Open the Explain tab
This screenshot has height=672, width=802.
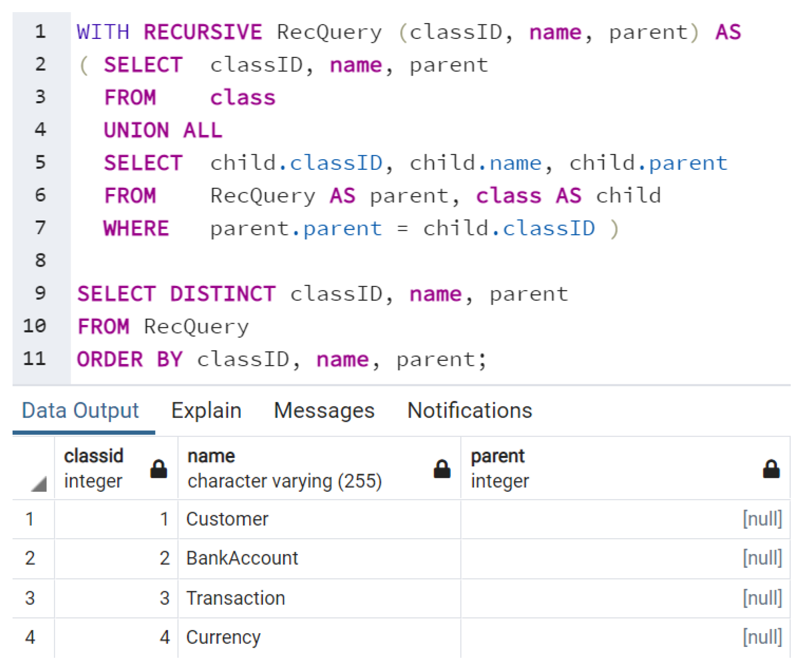[206, 410]
